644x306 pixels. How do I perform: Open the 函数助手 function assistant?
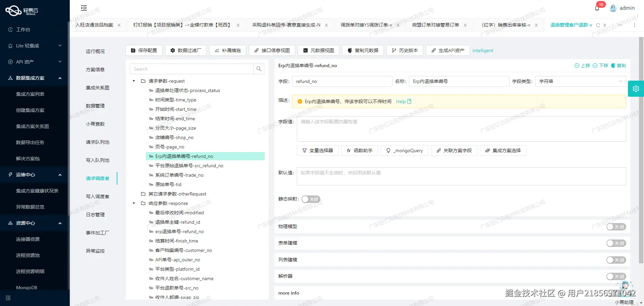tap(359, 150)
